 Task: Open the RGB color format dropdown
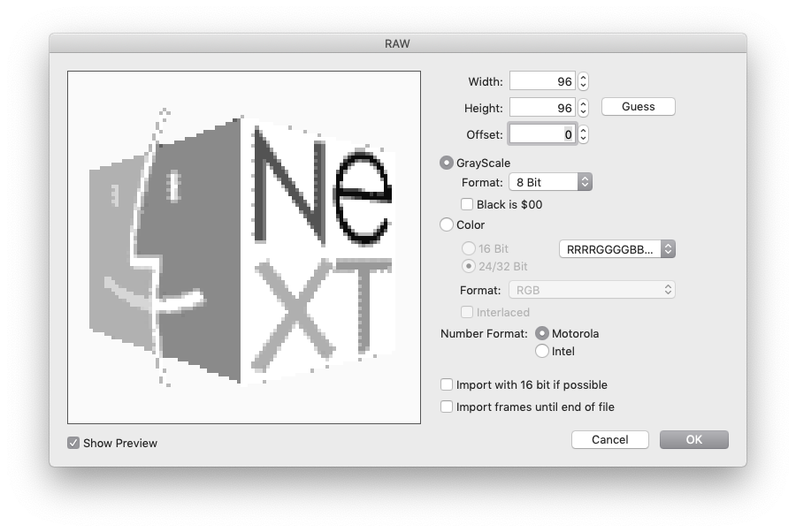(x=592, y=290)
